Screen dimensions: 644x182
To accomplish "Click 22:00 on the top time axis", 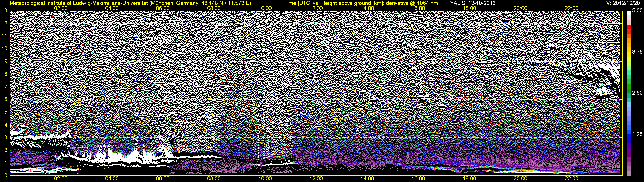I will click(571, 8).
